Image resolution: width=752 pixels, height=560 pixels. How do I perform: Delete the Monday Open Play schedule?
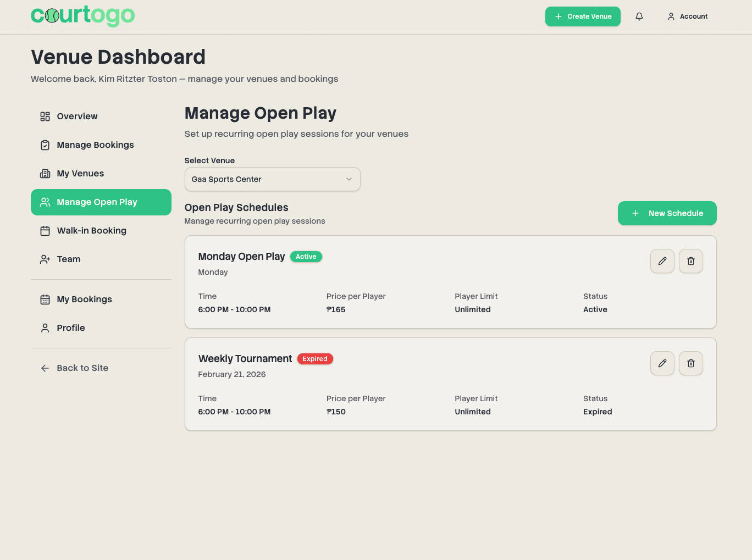[690, 261]
